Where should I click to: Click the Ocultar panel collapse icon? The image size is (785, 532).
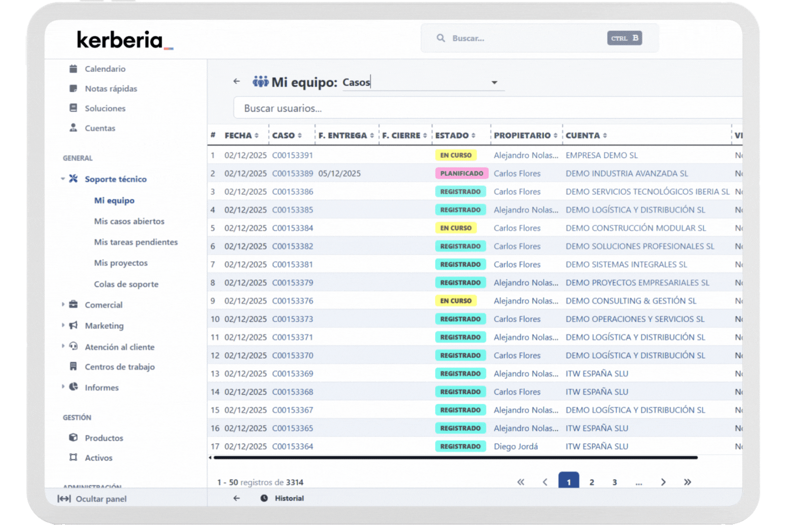point(64,499)
